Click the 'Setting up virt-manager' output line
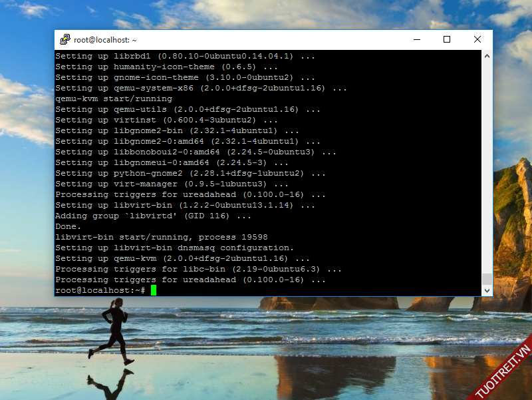 pos(172,184)
